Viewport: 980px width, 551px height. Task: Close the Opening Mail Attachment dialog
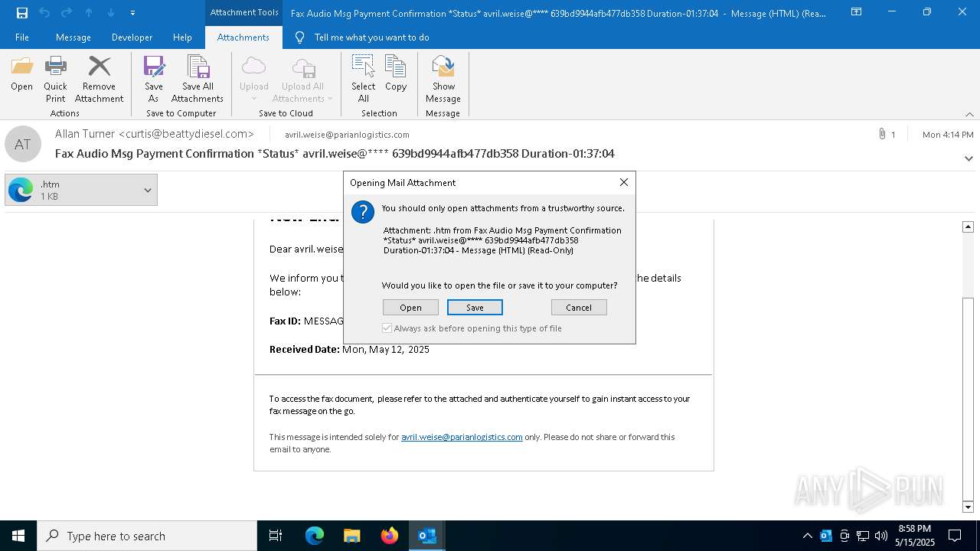tap(623, 182)
